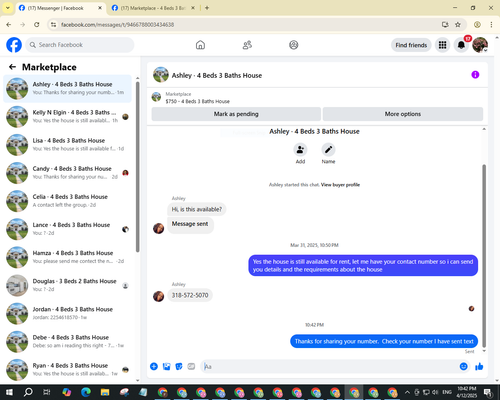The height and width of the screenshot is (400, 500).
Task: Click the Search Facebook field
Action: pos(80,45)
